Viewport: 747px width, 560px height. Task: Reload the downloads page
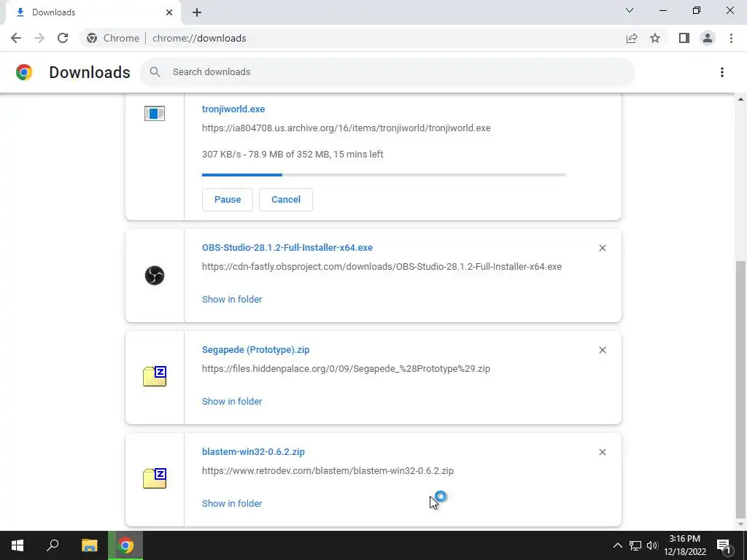63,38
